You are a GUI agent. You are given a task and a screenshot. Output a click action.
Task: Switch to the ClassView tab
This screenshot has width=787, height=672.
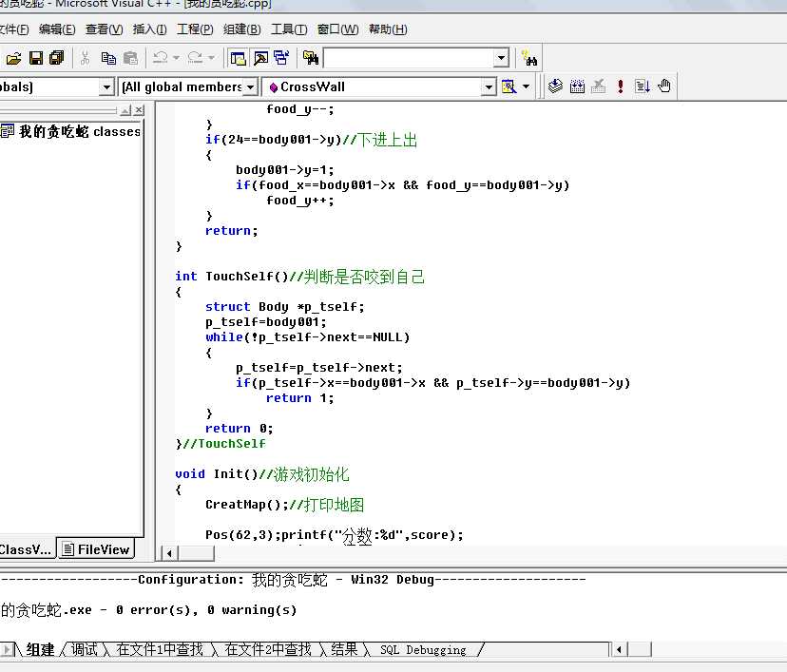[26, 549]
